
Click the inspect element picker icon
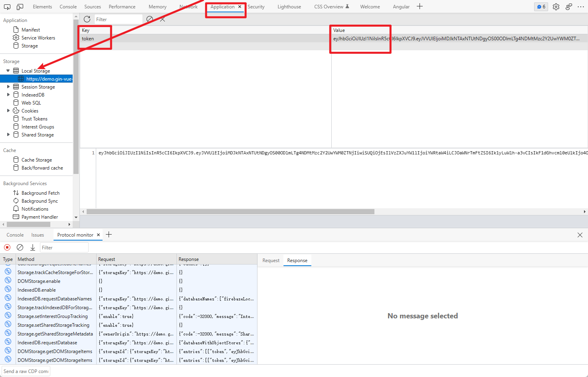[7, 7]
